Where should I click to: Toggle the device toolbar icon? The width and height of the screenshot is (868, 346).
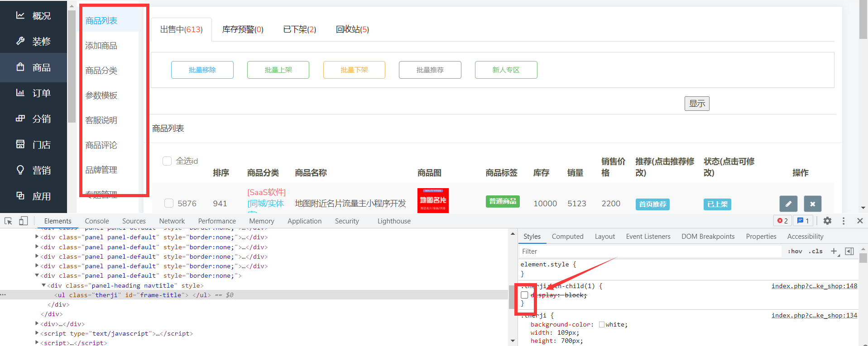pyautogui.click(x=23, y=221)
